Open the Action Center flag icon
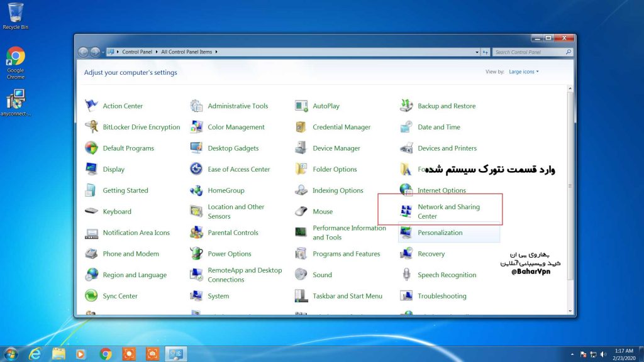This screenshot has width=644, height=362. tap(92, 106)
